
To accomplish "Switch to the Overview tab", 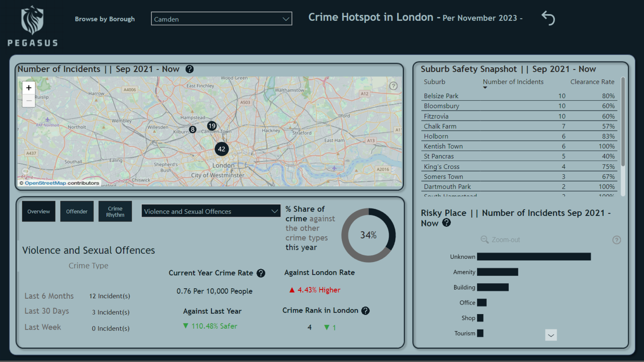I will click(x=39, y=212).
